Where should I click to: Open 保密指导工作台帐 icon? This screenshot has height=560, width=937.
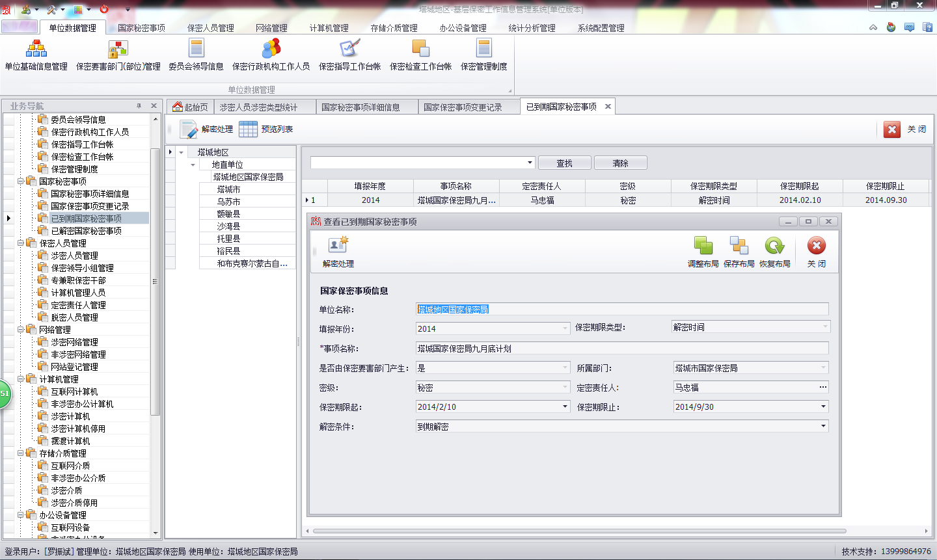click(349, 49)
